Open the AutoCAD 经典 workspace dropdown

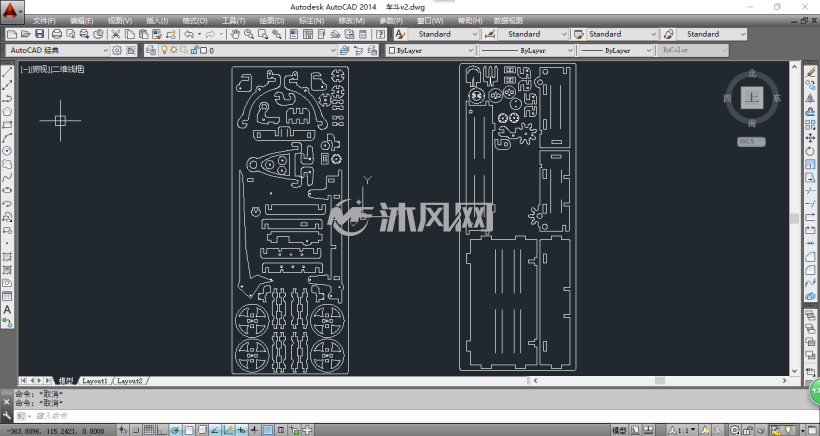[58, 50]
